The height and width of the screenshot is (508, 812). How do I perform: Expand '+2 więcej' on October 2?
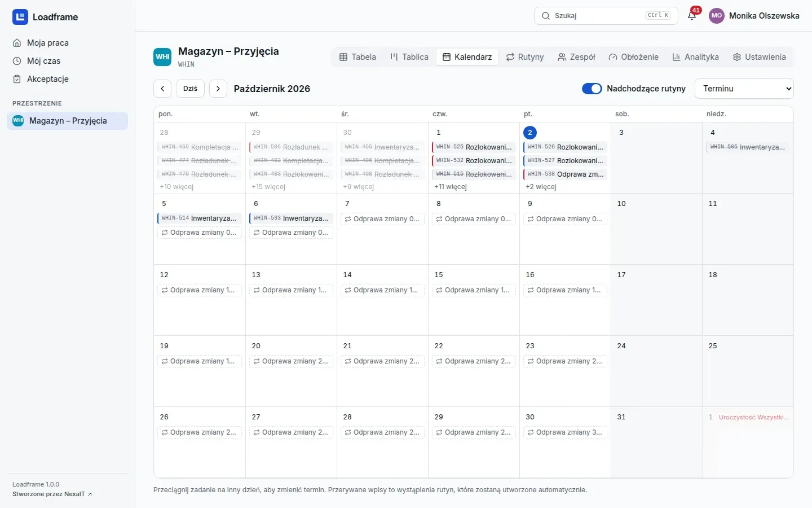click(541, 187)
